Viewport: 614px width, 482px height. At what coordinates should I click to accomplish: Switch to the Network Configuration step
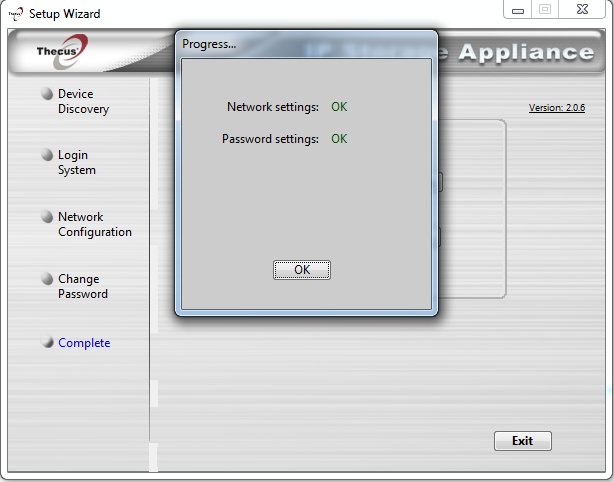click(94, 224)
